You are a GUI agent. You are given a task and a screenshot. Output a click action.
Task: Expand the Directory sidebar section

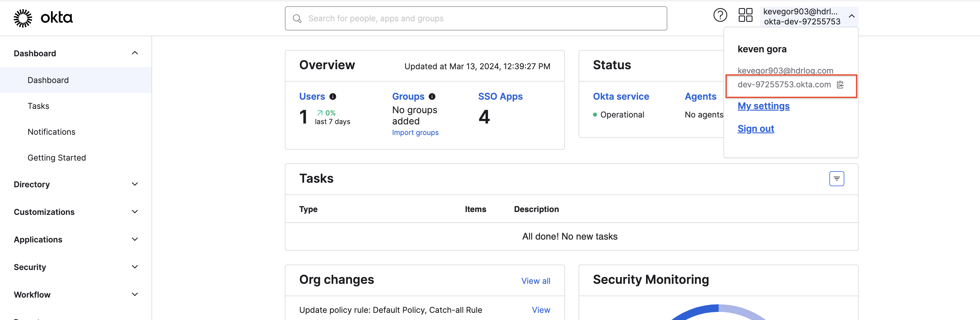(x=135, y=184)
